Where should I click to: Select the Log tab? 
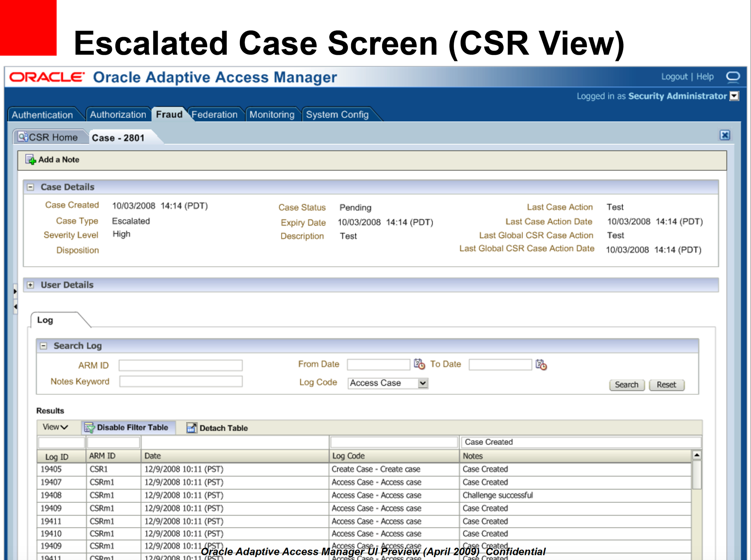45,320
